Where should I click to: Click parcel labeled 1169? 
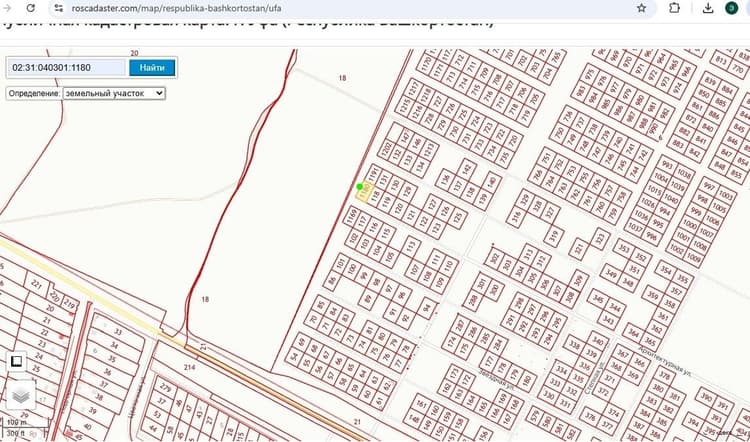(354, 216)
